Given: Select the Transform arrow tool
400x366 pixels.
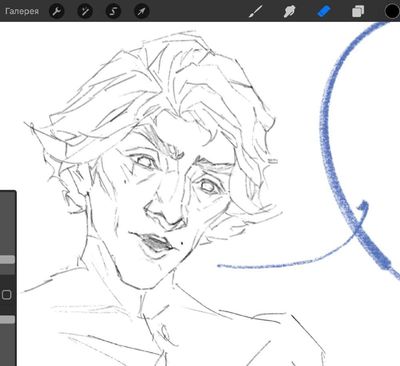Looking at the screenshot, I should 141,11.
